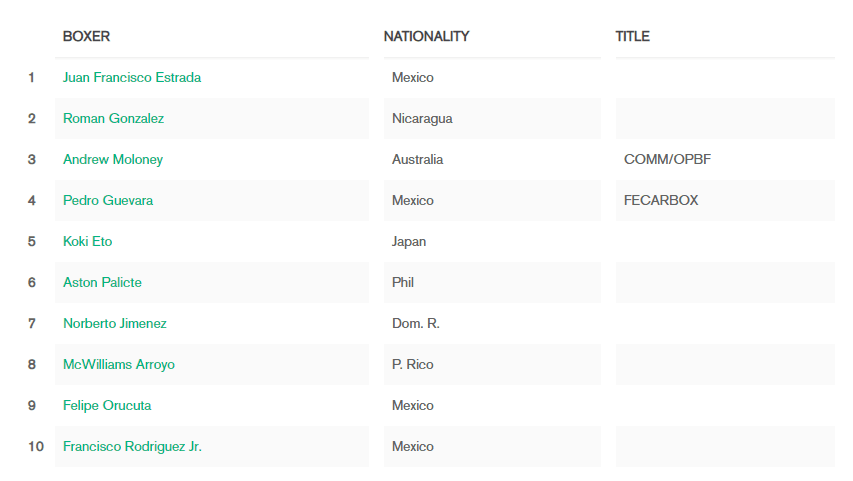The width and height of the screenshot is (853, 481).
Task: Open Felipe Orucuta's page
Action: pyautogui.click(x=107, y=405)
